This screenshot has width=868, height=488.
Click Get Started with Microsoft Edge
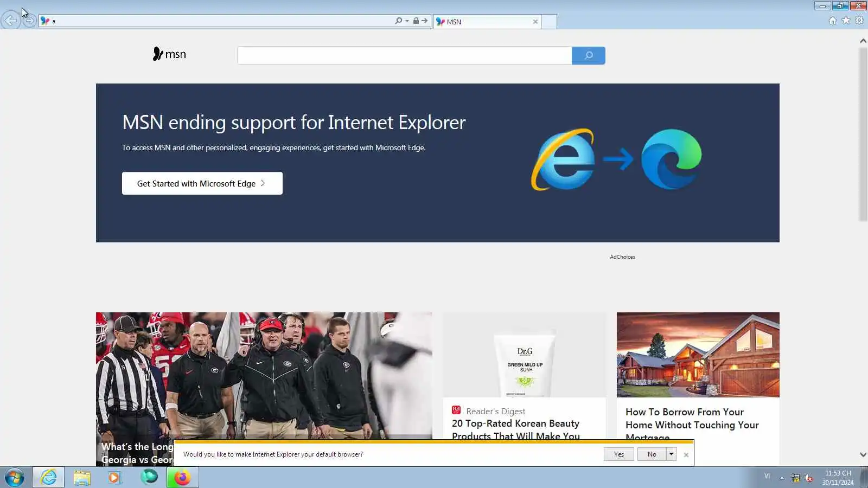tap(202, 183)
